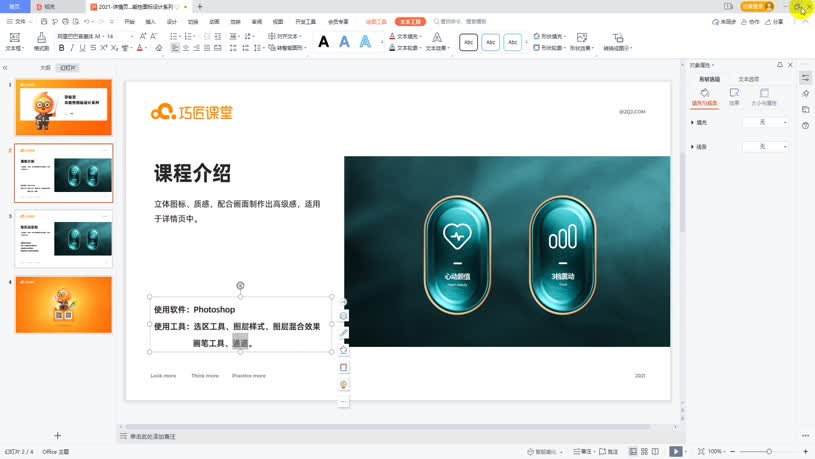This screenshot has height=459, width=815.
Task: Align text left
Action: [175, 48]
